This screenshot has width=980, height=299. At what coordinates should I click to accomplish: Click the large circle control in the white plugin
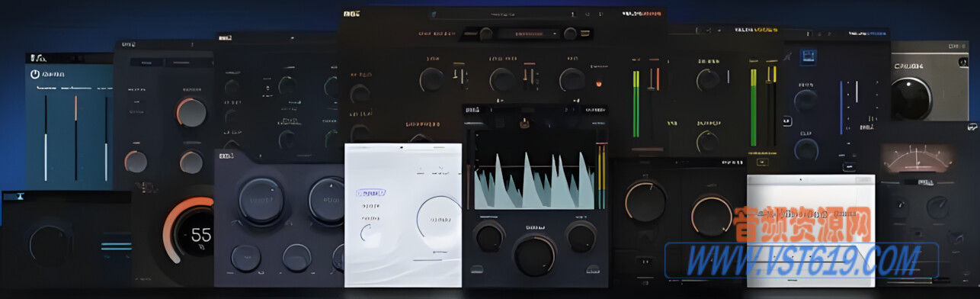click(440, 220)
